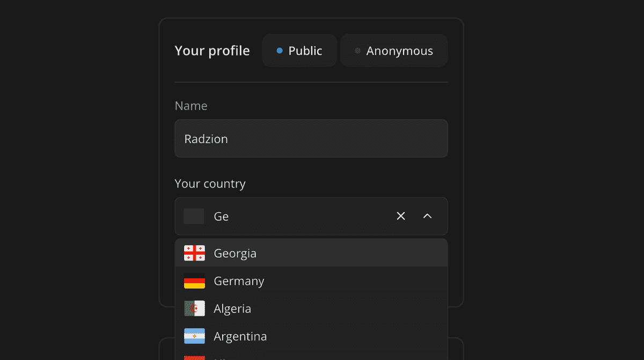
Task: Click the Georgia flag icon
Action: pyautogui.click(x=194, y=253)
